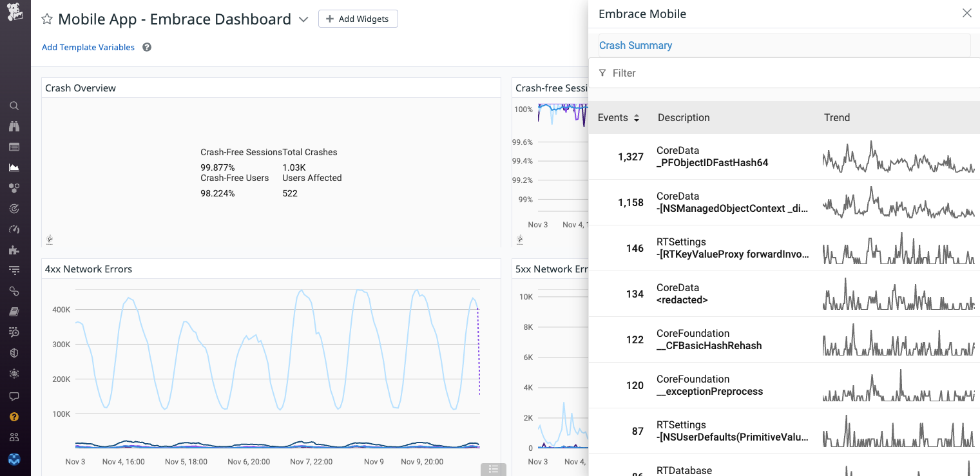Open the Integrations puzzle piece icon

(x=14, y=250)
